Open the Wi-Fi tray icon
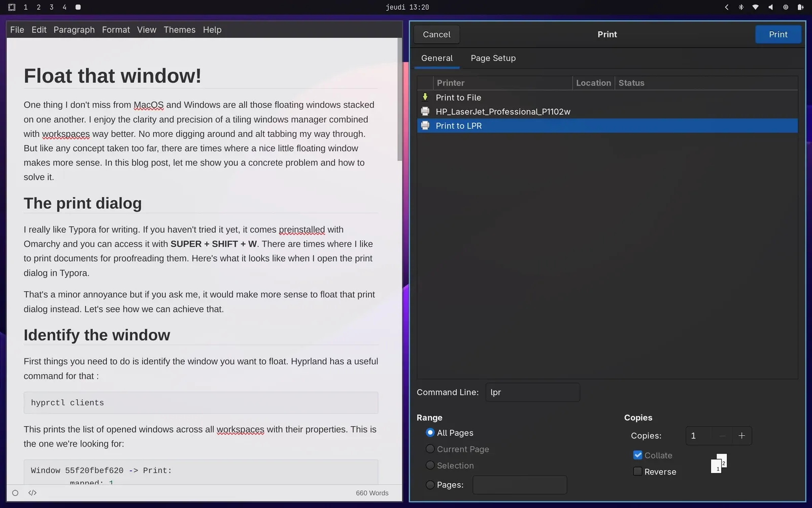 tap(756, 7)
